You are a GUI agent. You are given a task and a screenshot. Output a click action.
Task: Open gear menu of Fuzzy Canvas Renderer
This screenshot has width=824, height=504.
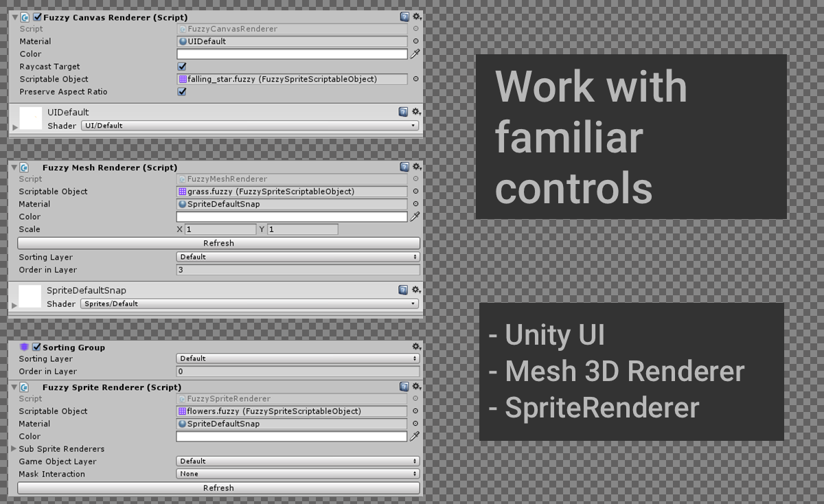pos(416,16)
